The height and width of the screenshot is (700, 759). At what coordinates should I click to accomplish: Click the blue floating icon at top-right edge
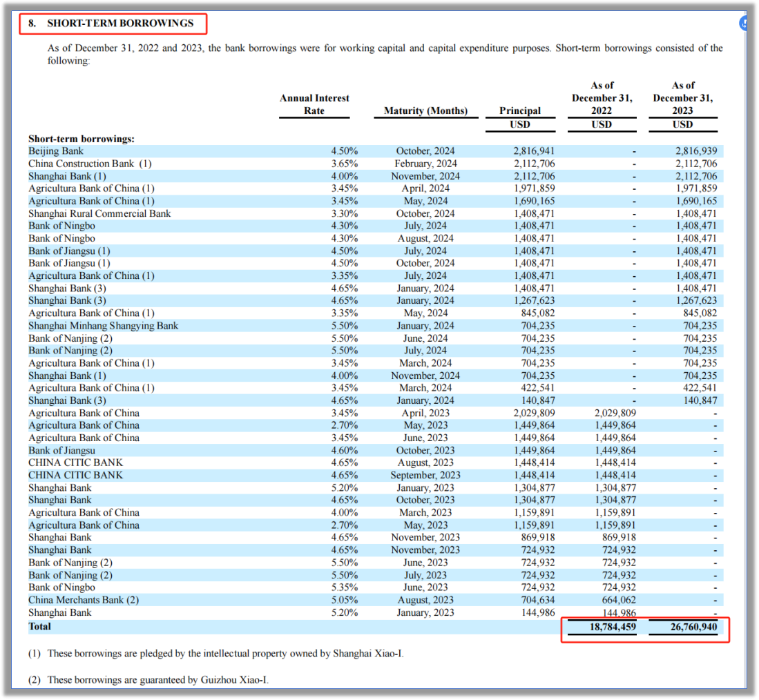[744, 23]
